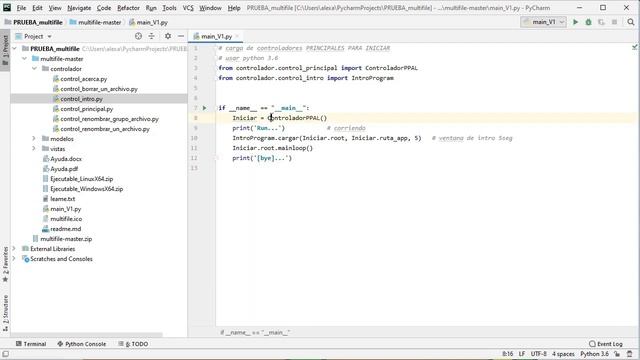Image resolution: width=640 pixels, height=360 pixels.
Task: Click the Python 3.6 interpreter indicator
Action: tap(594, 354)
